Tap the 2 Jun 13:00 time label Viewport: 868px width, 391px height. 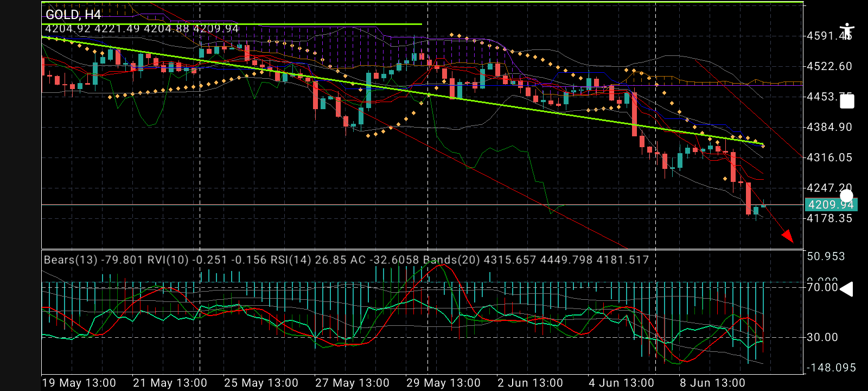click(x=530, y=383)
